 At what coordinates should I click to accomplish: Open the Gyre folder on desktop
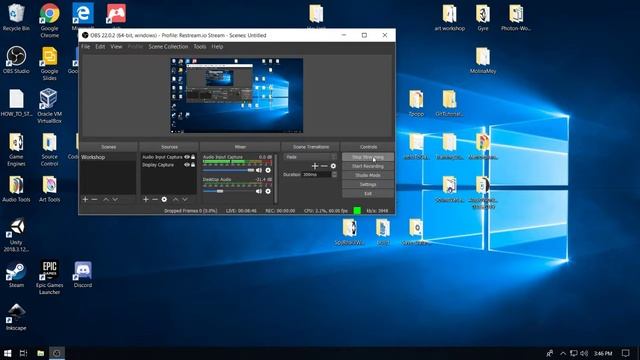483,17
